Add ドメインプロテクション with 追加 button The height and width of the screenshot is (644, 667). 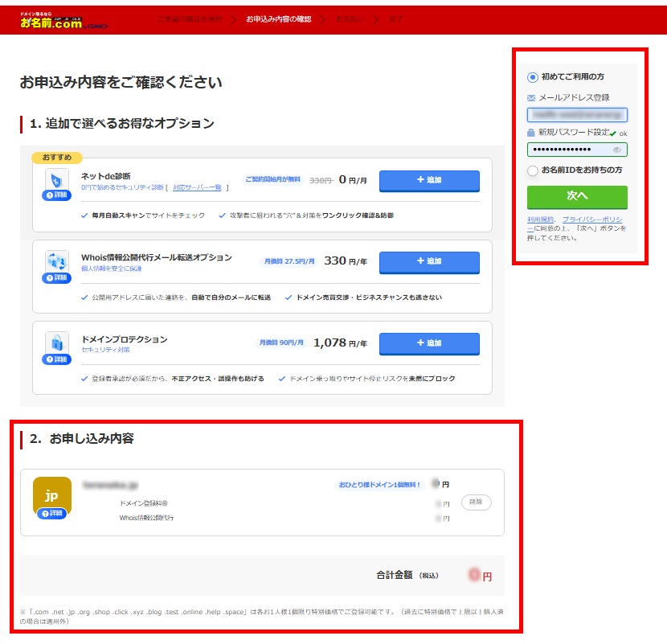(x=429, y=343)
